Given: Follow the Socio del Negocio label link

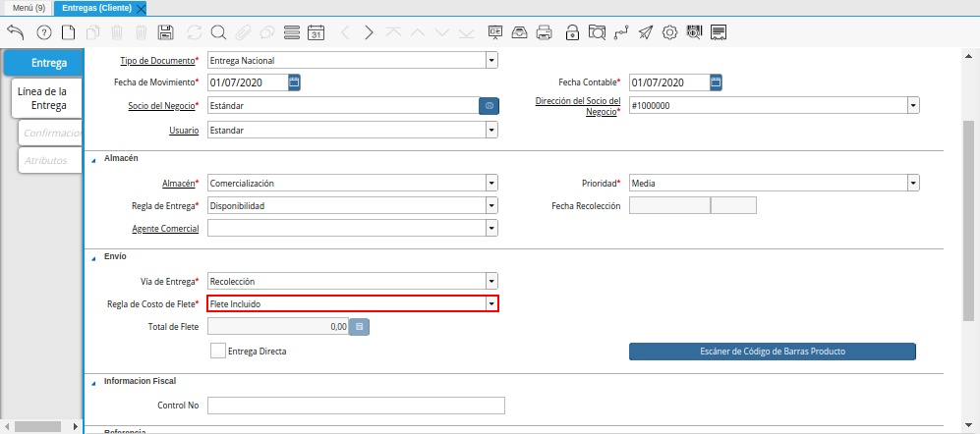Looking at the screenshot, I should click(x=161, y=106).
